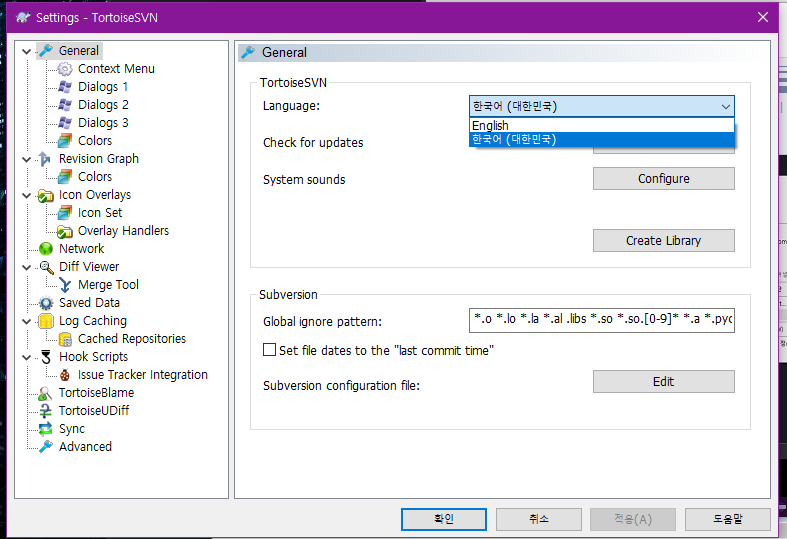
Task: Collapse the General tree node
Action: [x=27, y=51]
